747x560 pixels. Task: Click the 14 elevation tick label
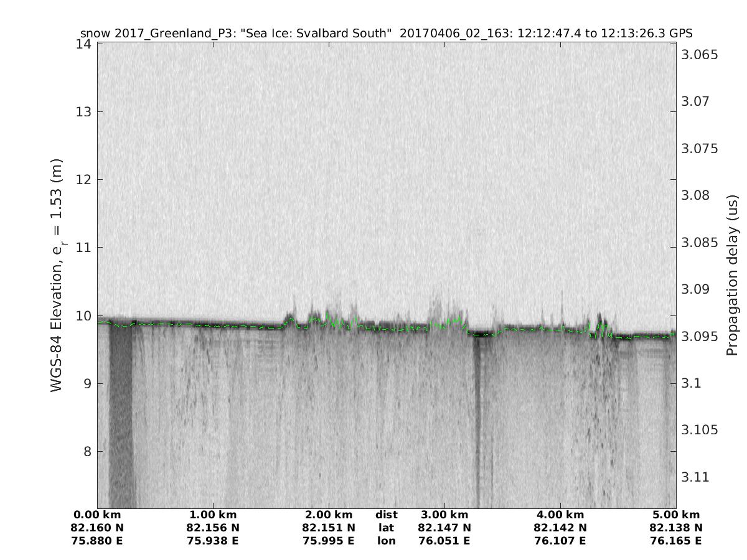click(x=84, y=44)
